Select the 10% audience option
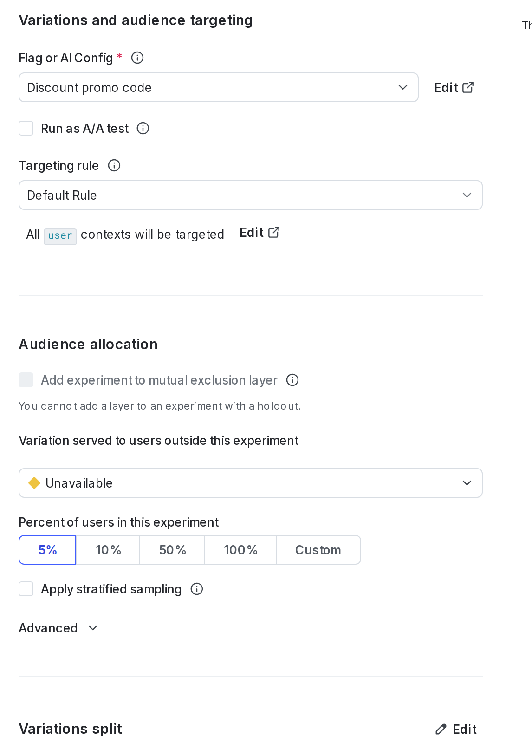532x756 pixels. [108, 550]
